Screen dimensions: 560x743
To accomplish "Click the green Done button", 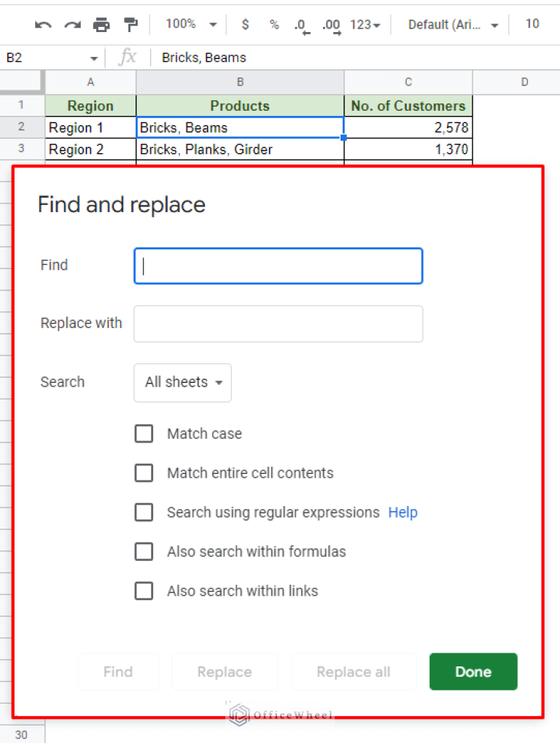I will pyautogui.click(x=472, y=672).
